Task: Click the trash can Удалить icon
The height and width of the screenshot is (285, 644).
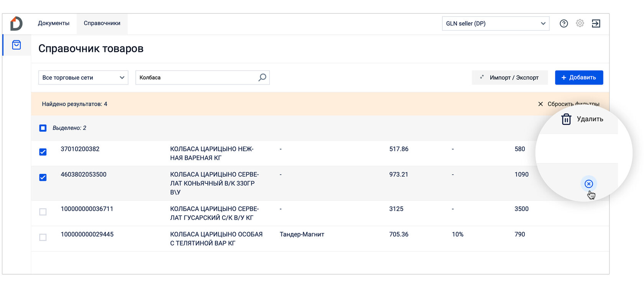Action: click(566, 119)
